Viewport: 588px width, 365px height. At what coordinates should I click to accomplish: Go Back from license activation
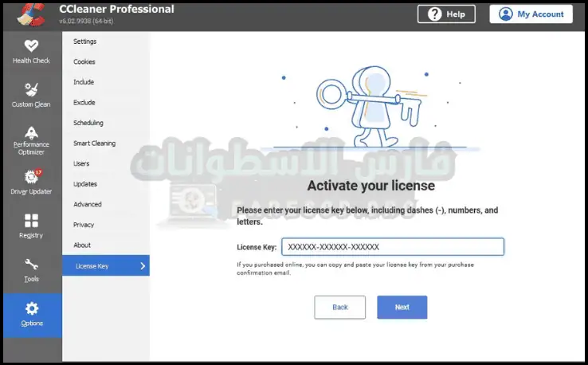point(339,307)
